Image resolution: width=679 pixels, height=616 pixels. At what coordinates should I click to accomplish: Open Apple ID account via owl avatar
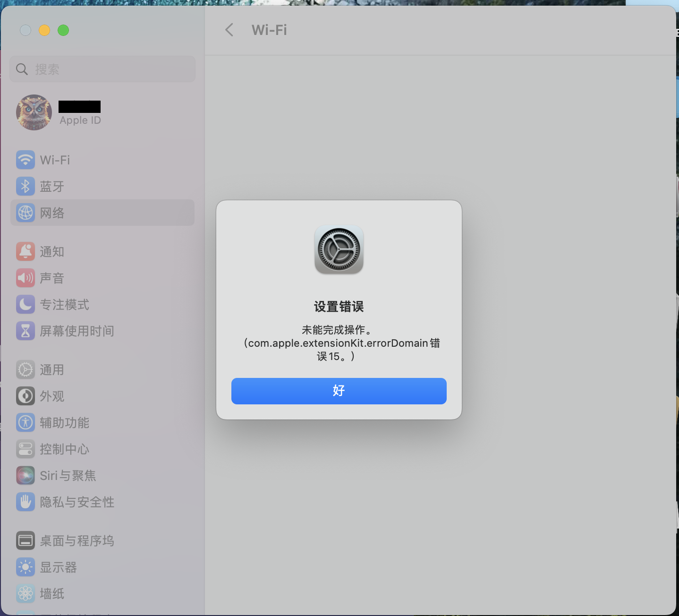(34, 112)
